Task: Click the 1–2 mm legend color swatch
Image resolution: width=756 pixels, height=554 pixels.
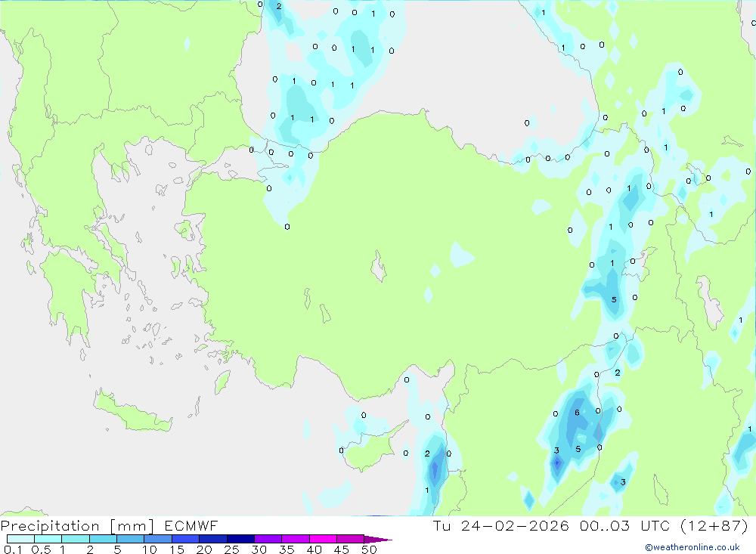Action: pyautogui.click(x=76, y=539)
